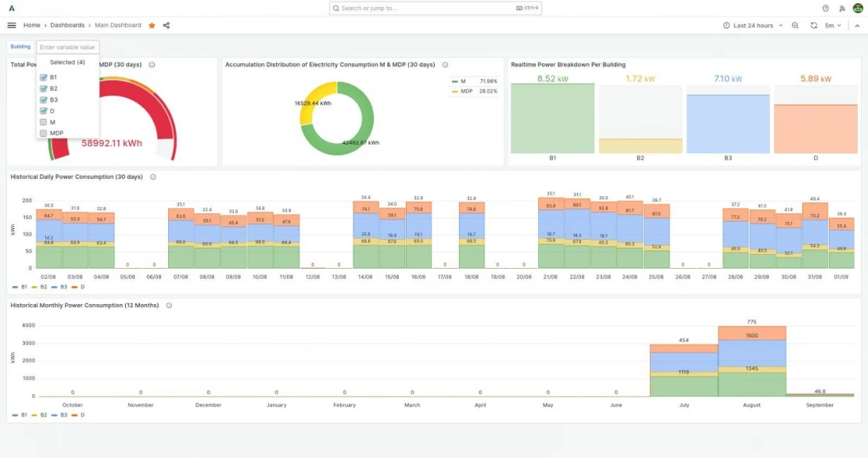Go to Home breadcrumb
The height and width of the screenshot is (458, 868).
pos(31,26)
